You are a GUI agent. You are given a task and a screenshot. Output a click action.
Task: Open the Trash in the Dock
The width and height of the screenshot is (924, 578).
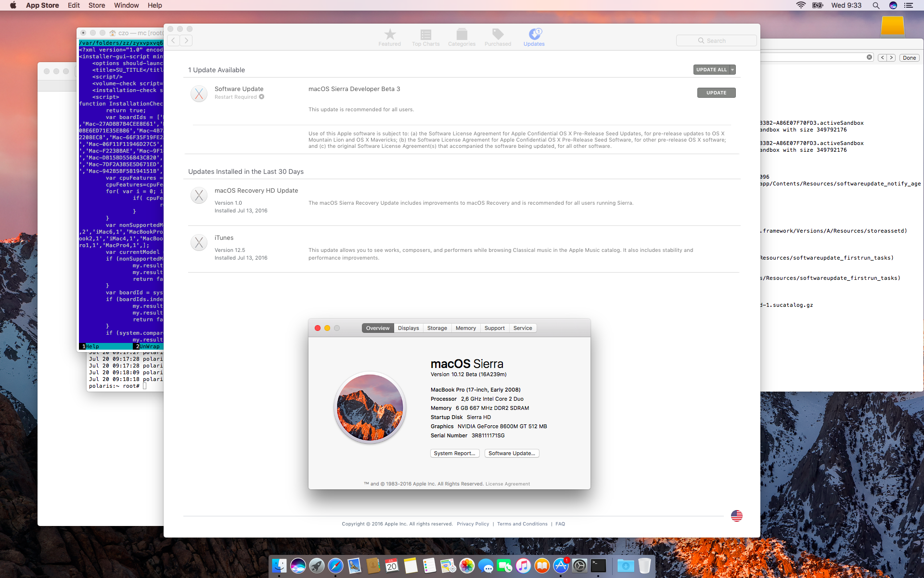coord(644,565)
